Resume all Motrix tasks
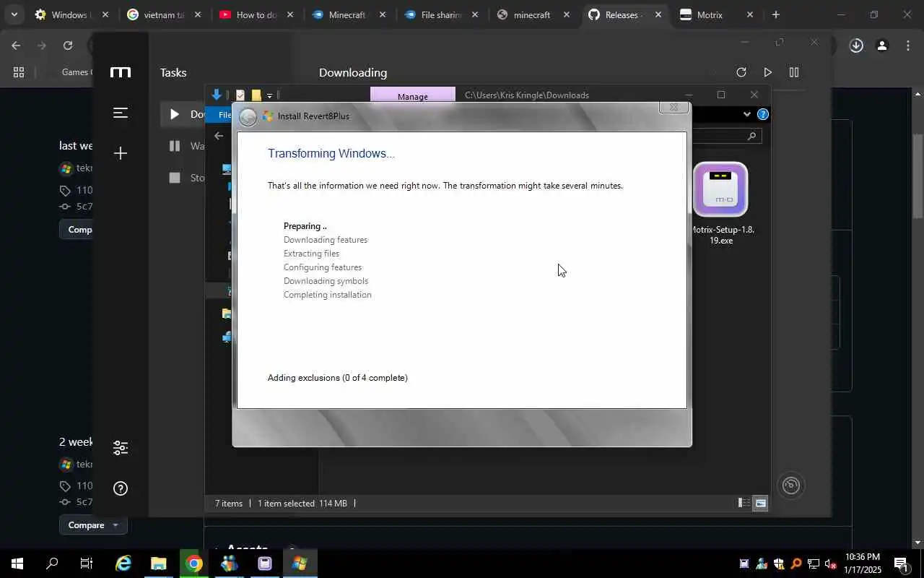 (x=767, y=72)
